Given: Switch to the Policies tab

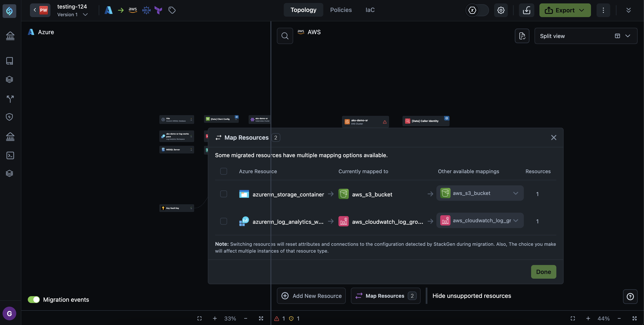Looking at the screenshot, I should (x=341, y=10).
